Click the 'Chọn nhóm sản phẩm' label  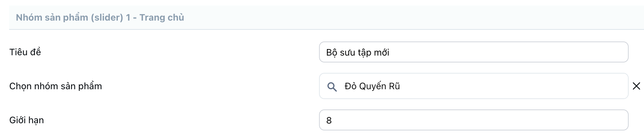[x=56, y=86]
